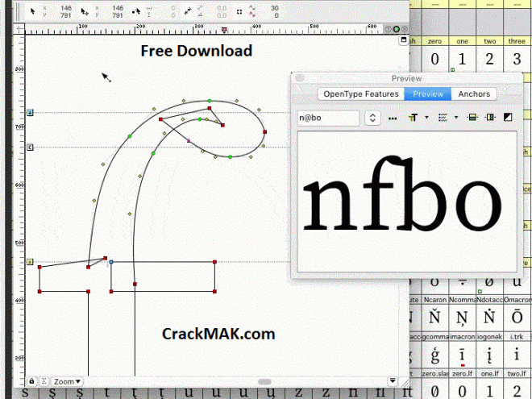Select the i.trk glyph cell

coord(517,351)
